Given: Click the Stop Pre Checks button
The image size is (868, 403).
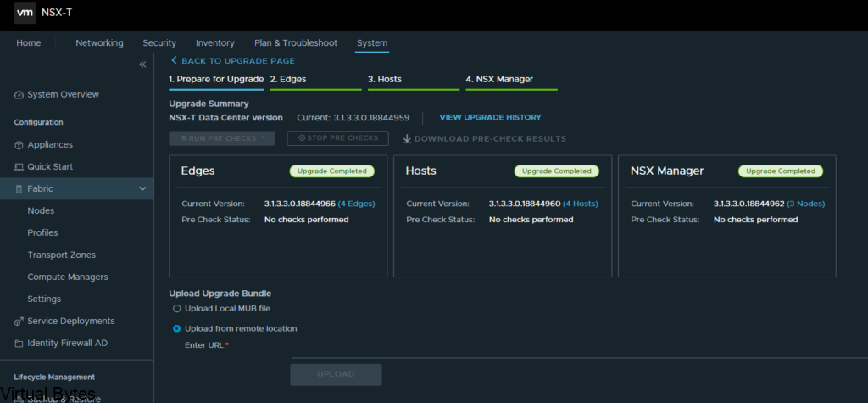Looking at the screenshot, I should pos(337,138).
